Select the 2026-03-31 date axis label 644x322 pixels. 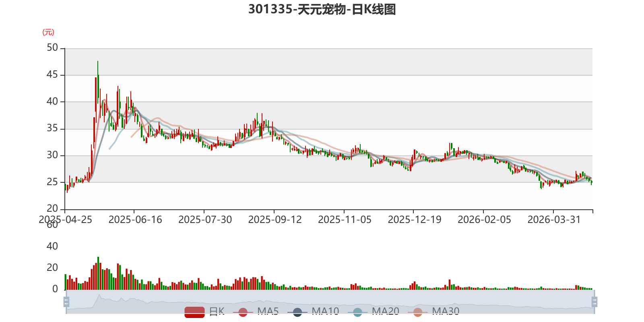[554, 220]
